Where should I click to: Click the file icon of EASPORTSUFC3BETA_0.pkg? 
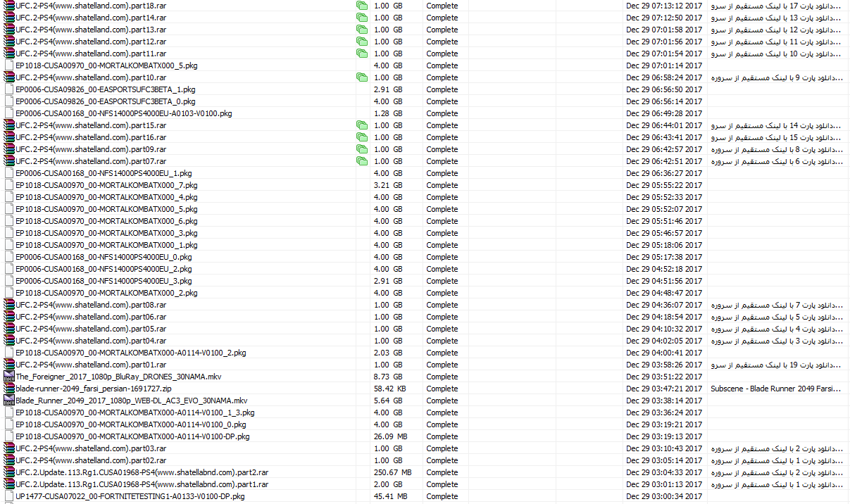[9, 101]
